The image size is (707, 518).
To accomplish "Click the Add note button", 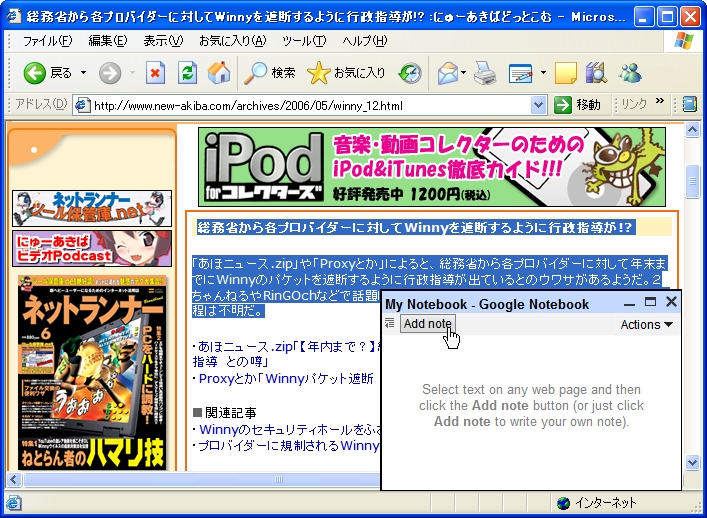I will (x=427, y=324).
